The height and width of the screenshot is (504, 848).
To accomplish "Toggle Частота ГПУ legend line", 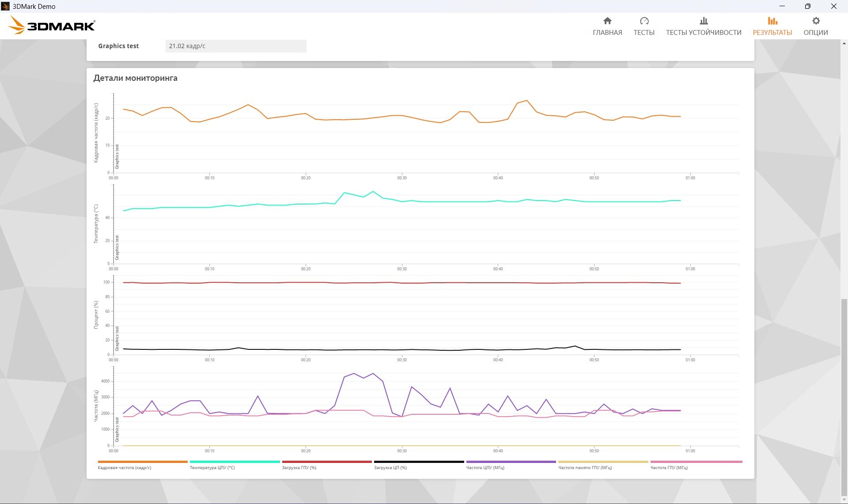I will tap(696, 462).
